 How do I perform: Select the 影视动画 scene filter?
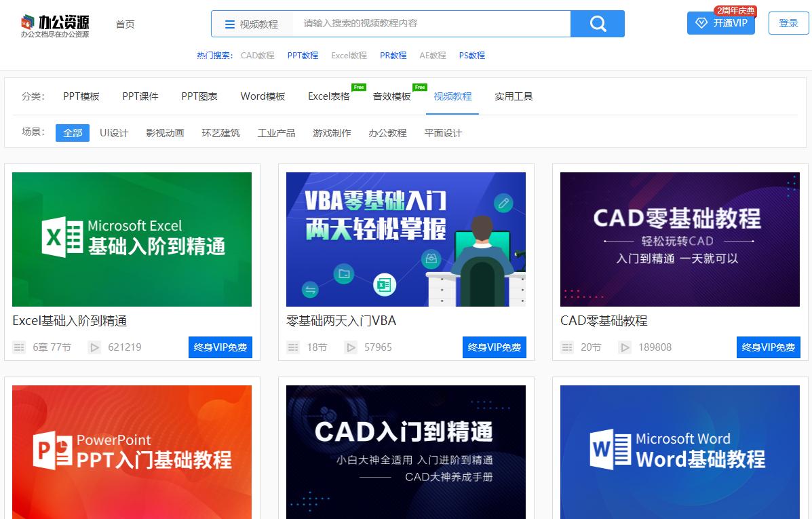[165, 134]
